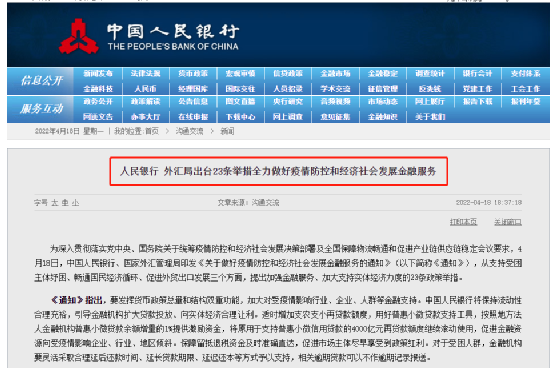Go to the 货币政策 section
554x368 pixels.
coord(193,73)
